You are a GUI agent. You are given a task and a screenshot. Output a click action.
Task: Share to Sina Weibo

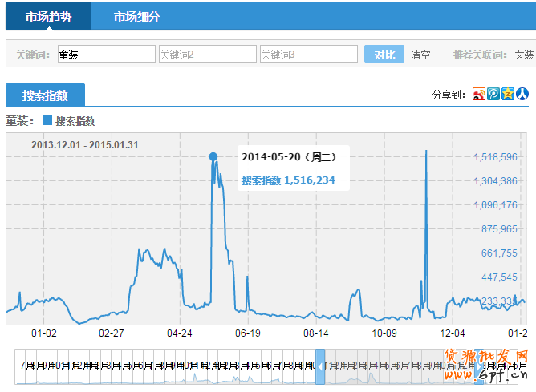(x=479, y=95)
